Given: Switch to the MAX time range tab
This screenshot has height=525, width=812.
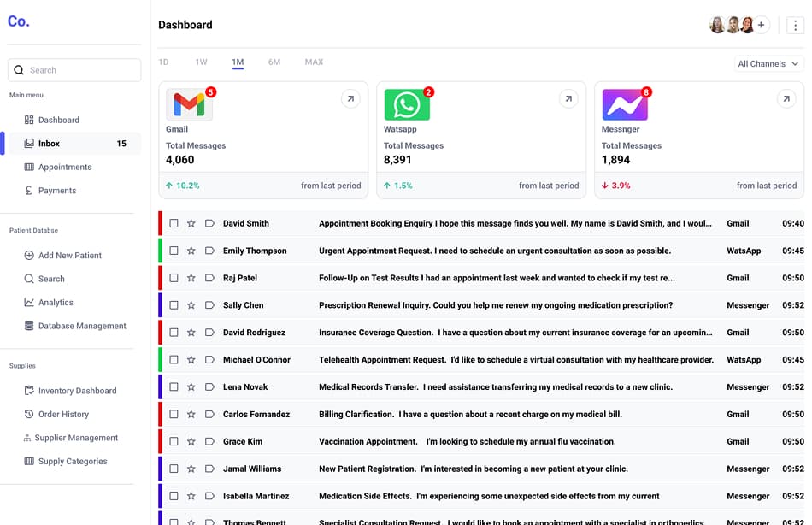Looking at the screenshot, I should [314, 62].
